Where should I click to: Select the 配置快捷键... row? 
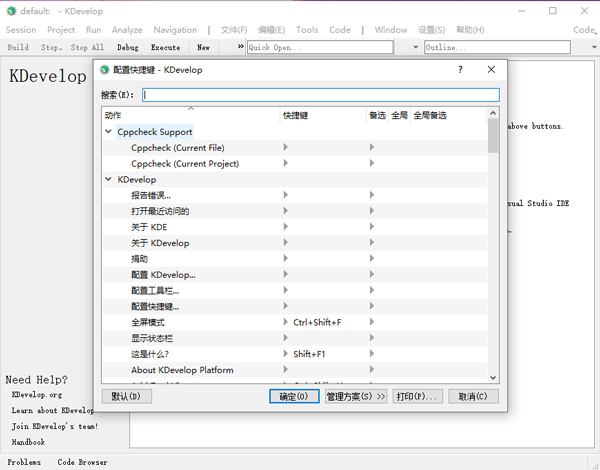click(295, 306)
